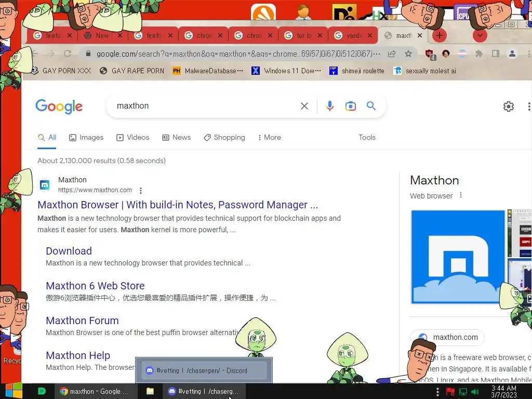The height and width of the screenshot is (399, 532).
Task: Submit search with the magnifier icon
Action: [371, 106]
